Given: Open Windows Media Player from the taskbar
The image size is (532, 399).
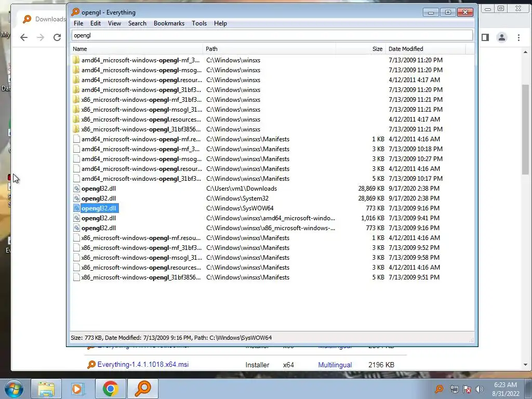Looking at the screenshot, I should (78, 389).
